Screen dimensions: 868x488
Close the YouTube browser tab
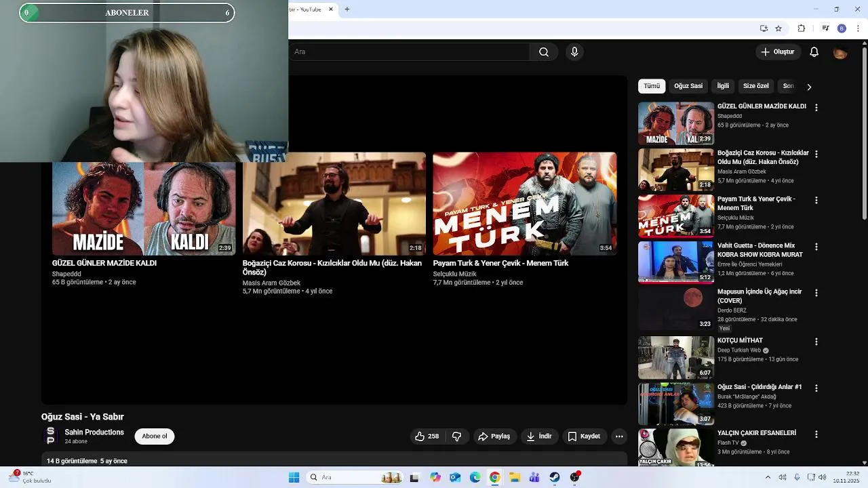click(331, 9)
